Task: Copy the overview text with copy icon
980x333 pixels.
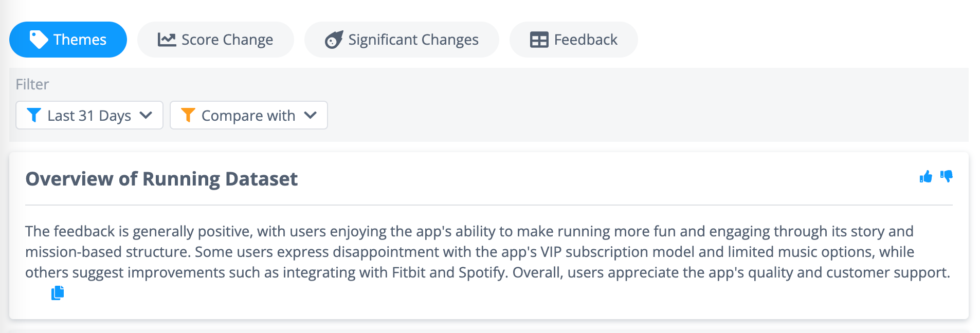Action: click(x=58, y=293)
